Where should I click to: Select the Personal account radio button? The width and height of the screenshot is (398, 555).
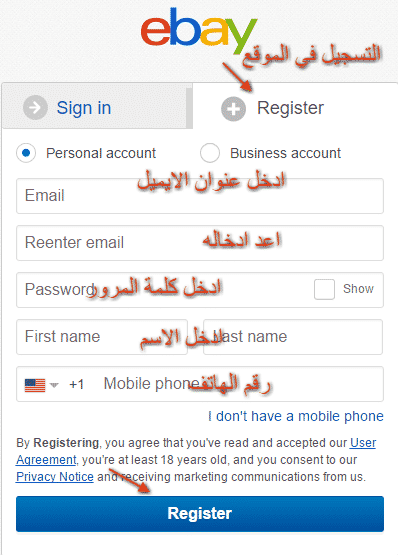26,153
